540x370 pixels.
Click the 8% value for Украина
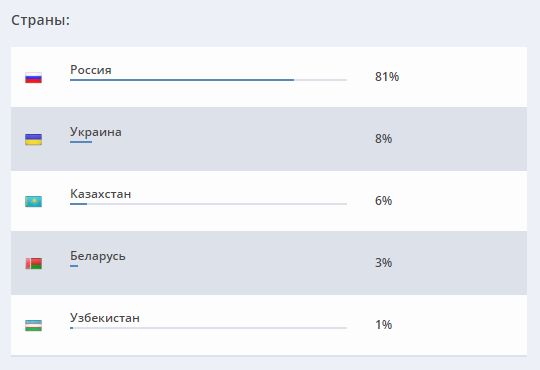coord(383,139)
